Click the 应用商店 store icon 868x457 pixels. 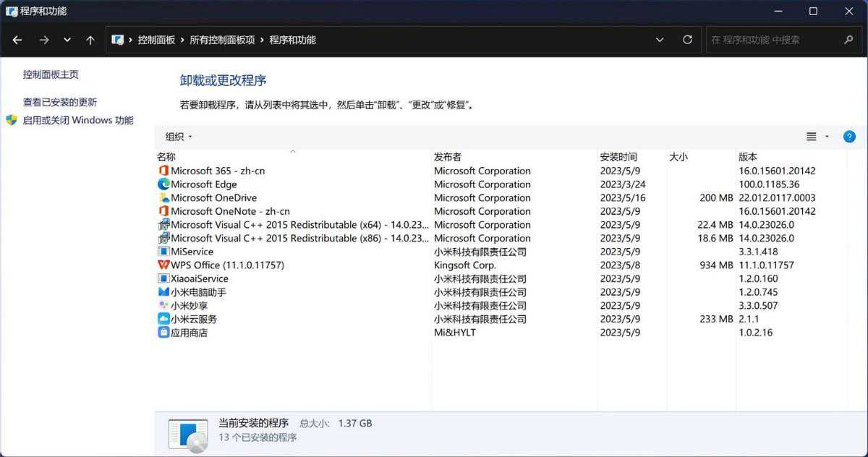pos(163,333)
